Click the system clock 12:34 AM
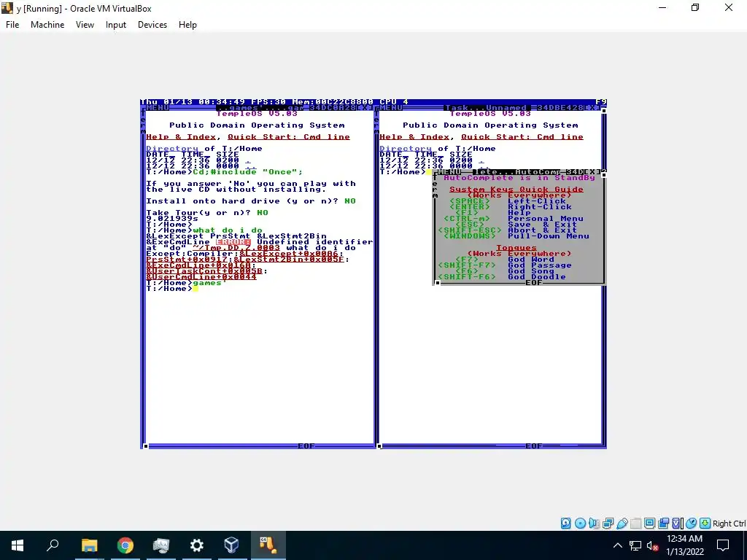Image resolution: width=747 pixels, height=560 pixels. (x=684, y=539)
